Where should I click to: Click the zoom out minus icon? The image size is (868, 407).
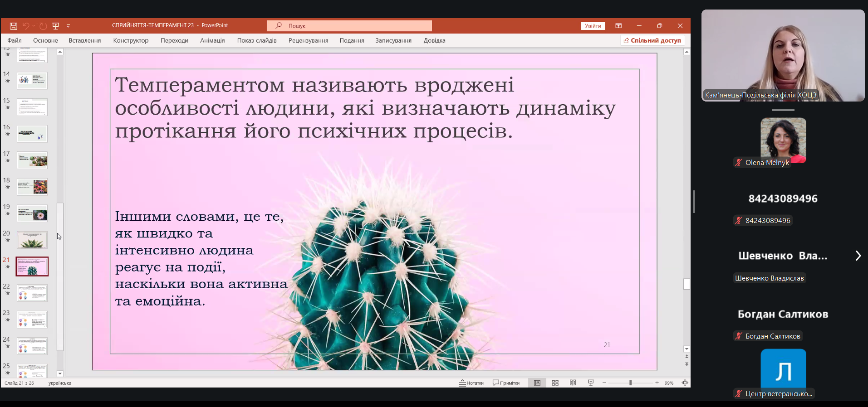(604, 383)
